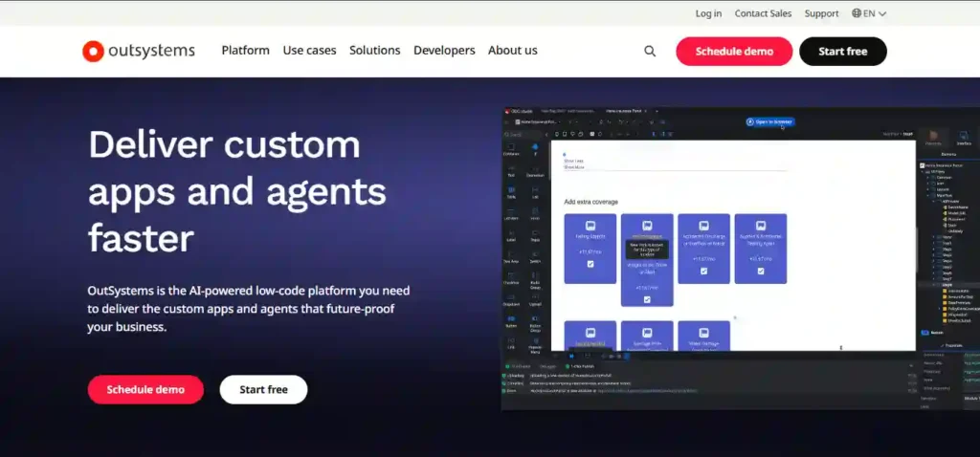
Task: Focus the widget search field in ODC Studio
Action: [x=522, y=134]
